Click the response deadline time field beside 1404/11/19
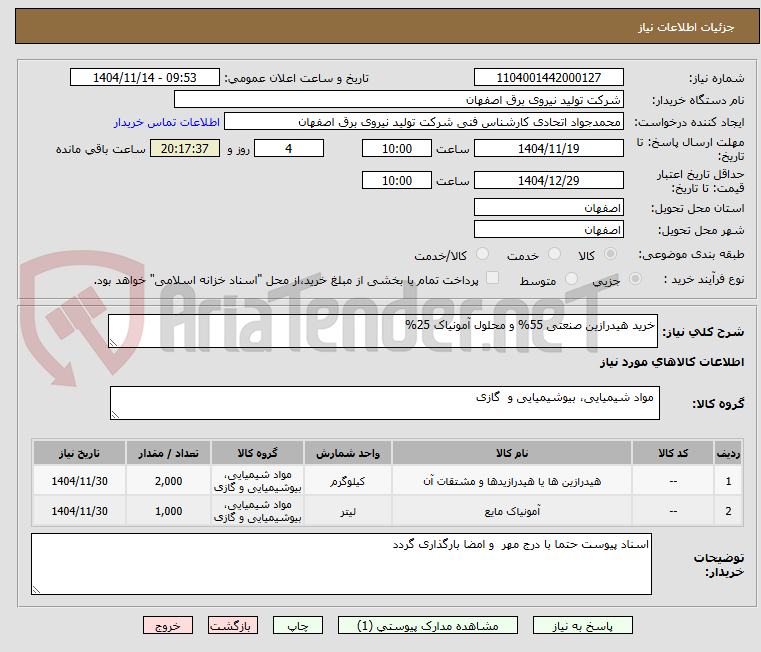The image size is (761, 652). (397, 149)
